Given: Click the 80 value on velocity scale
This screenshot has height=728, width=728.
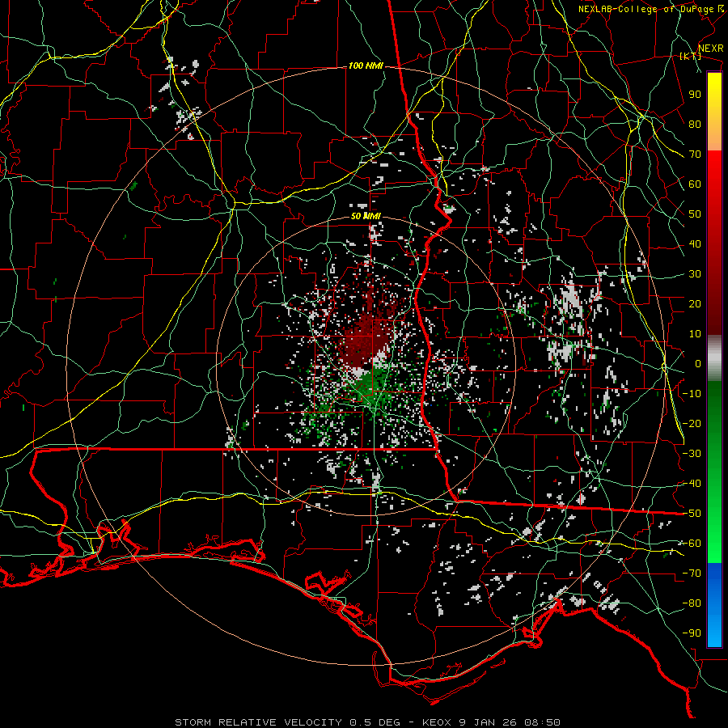Looking at the screenshot, I should pyautogui.click(x=695, y=124).
